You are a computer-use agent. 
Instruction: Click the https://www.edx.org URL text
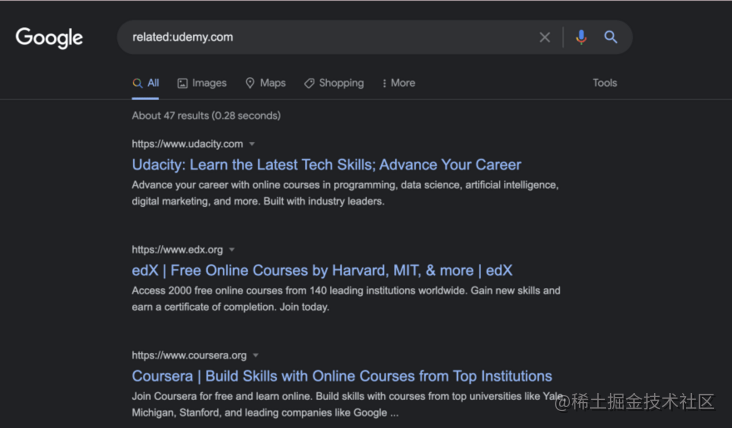click(x=177, y=250)
